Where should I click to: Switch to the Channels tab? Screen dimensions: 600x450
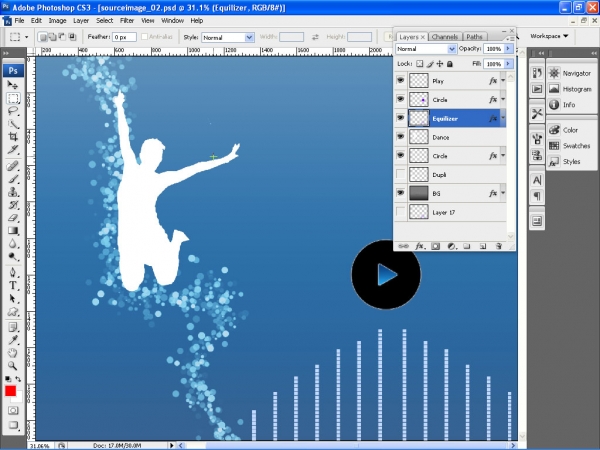444,37
